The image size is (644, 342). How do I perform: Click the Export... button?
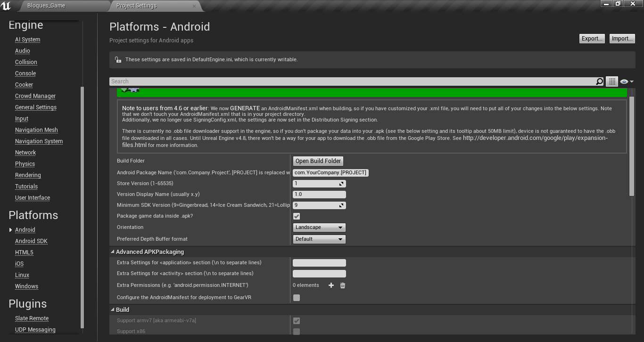592,39
